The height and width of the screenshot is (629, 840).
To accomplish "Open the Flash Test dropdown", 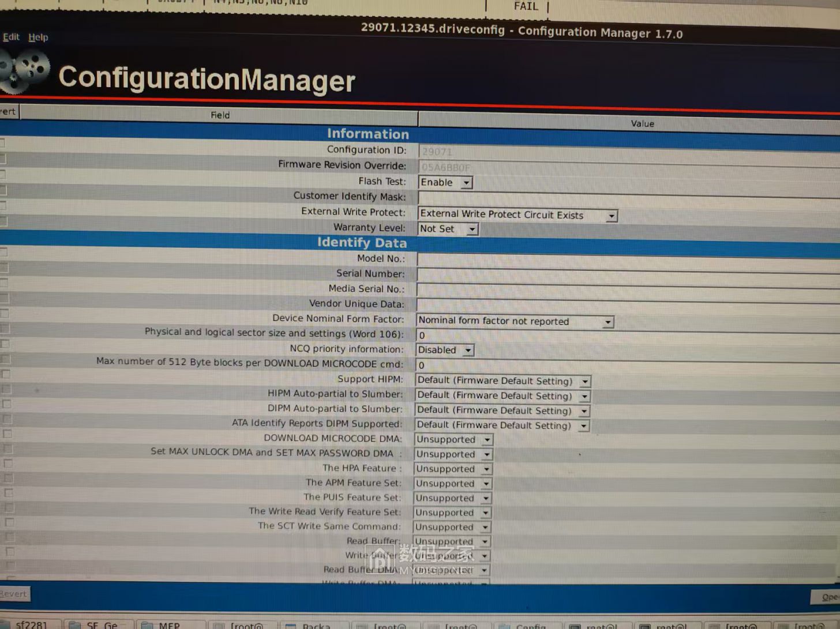I will [445, 182].
